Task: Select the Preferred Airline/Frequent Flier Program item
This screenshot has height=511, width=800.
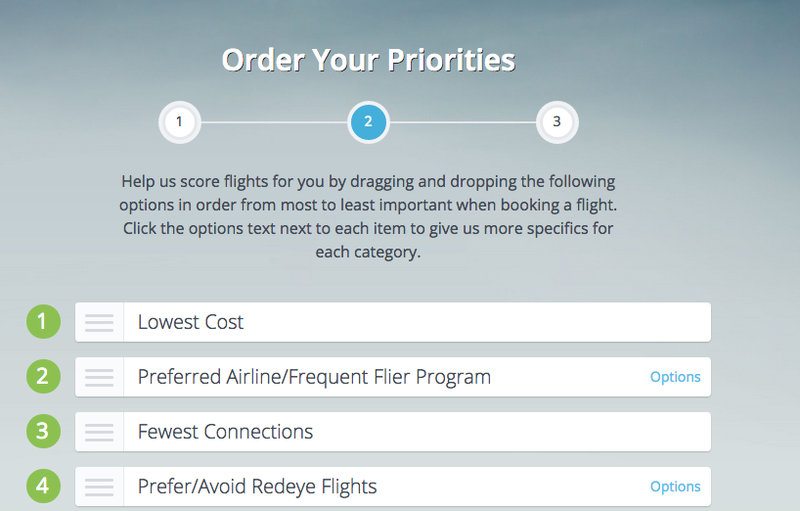Action: coord(393,377)
